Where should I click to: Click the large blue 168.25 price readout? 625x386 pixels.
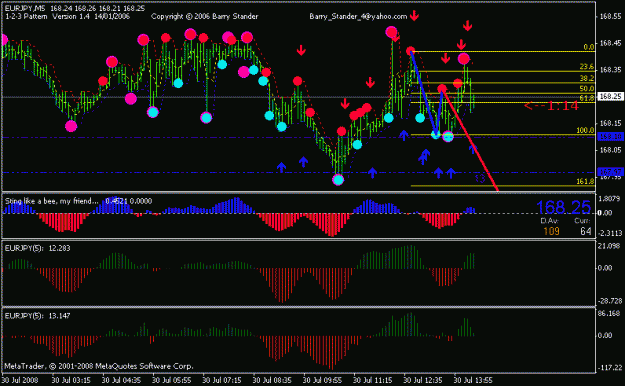pyautogui.click(x=563, y=207)
